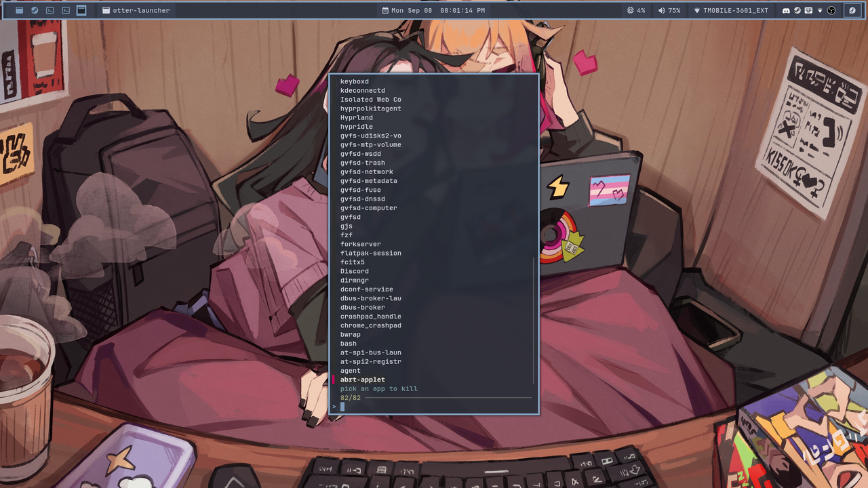Select hyprpolkitagent in the list

[x=371, y=108]
